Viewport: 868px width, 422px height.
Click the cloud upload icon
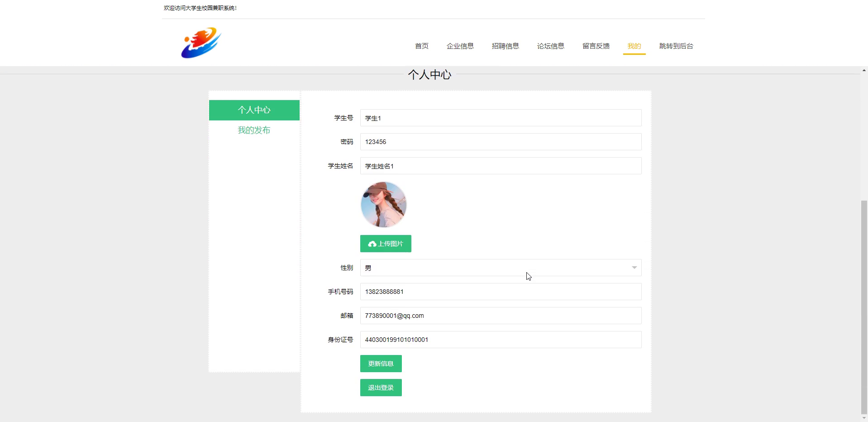pos(372,244)
